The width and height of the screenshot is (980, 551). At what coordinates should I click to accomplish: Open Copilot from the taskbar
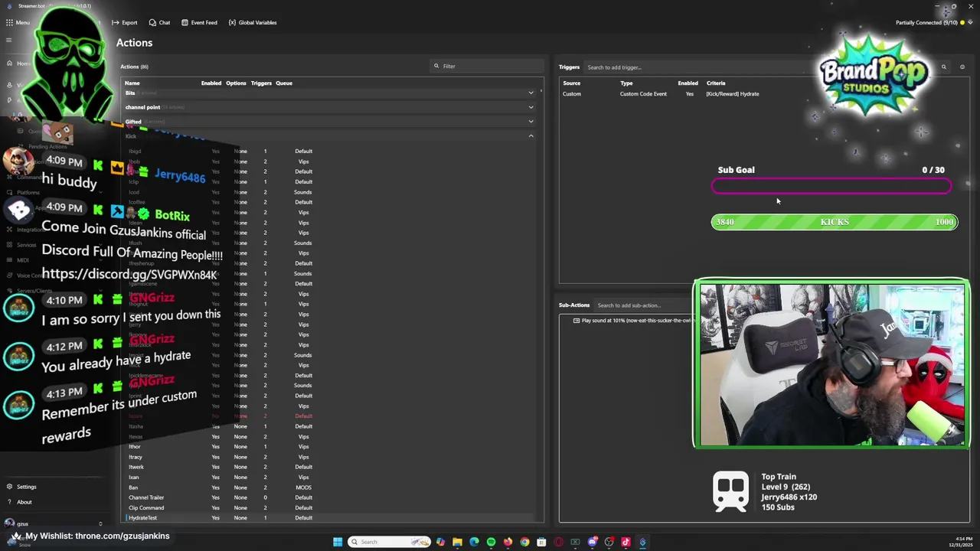tap(440, 542)
